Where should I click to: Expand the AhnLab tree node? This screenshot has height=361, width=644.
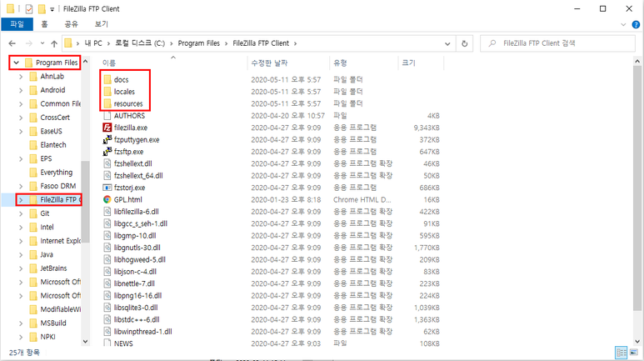(x=21, y=77)
